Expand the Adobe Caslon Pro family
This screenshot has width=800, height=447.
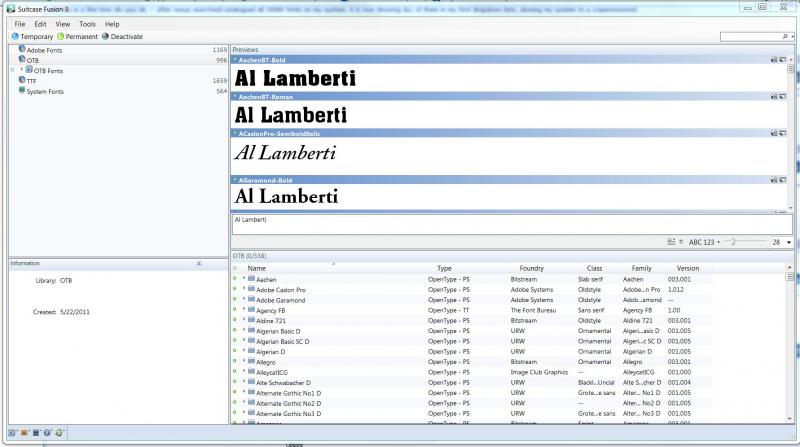pyautogui.click(x=244, y=289)
